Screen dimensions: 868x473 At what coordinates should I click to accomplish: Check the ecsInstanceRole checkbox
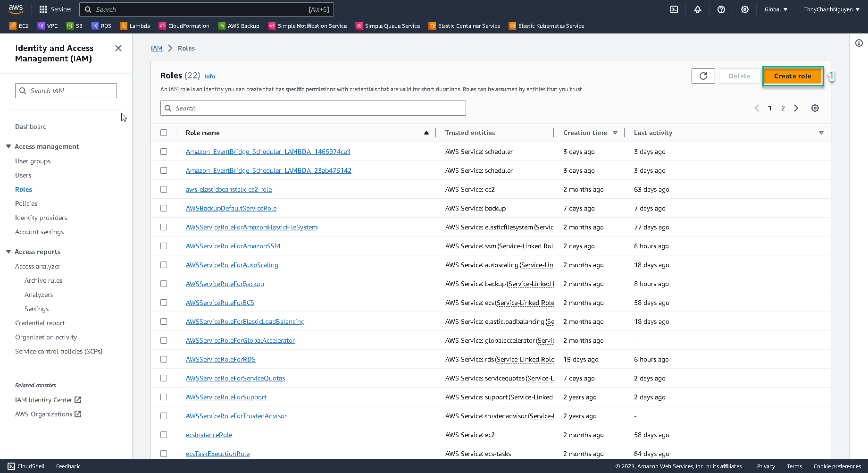click(x=164, y=435)
